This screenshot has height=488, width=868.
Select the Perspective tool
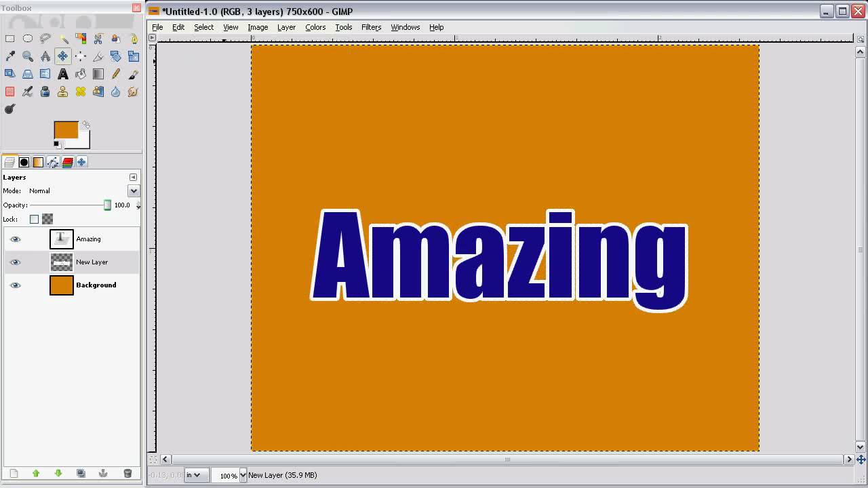[x=27, y=74]
